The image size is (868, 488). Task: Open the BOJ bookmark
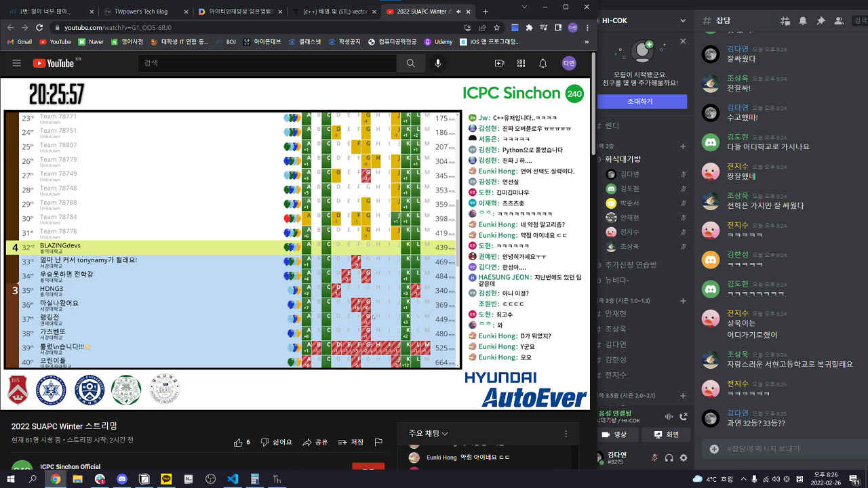pos(226,41)
